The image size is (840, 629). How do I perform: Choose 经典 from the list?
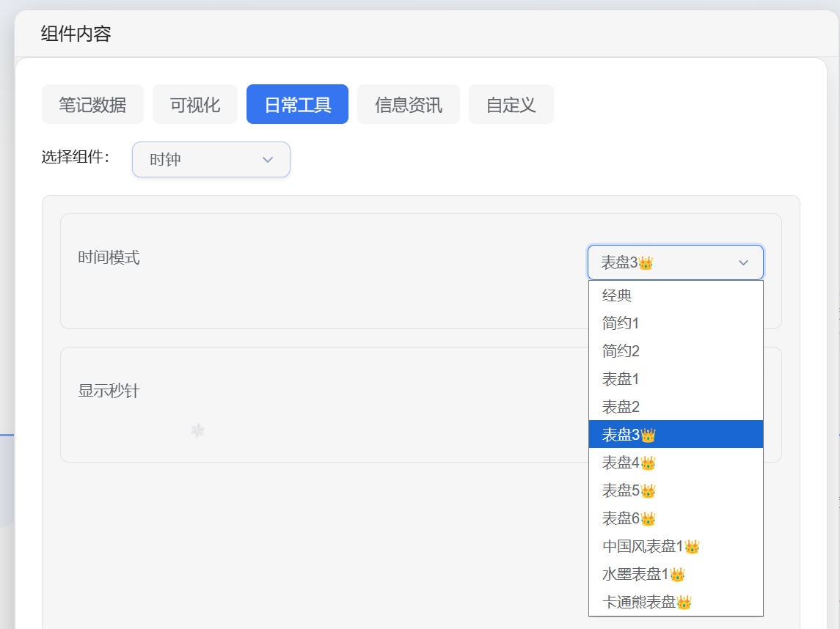(x=676, y=295)
